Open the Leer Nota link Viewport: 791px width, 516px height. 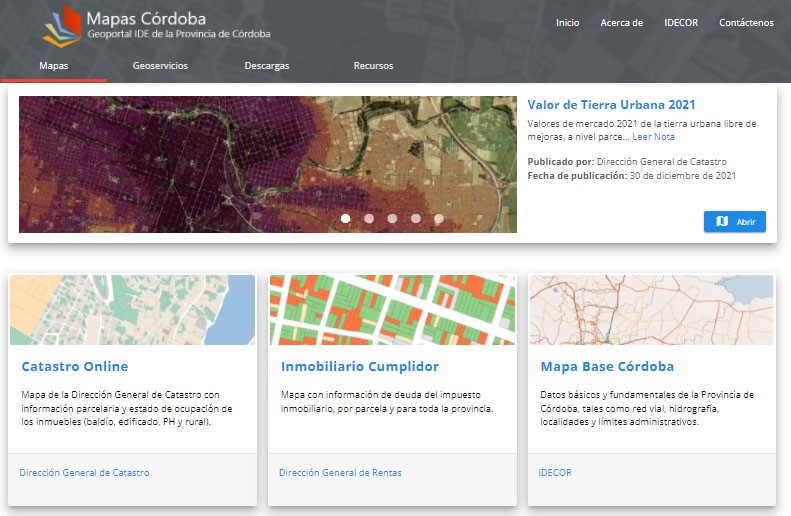653,137
